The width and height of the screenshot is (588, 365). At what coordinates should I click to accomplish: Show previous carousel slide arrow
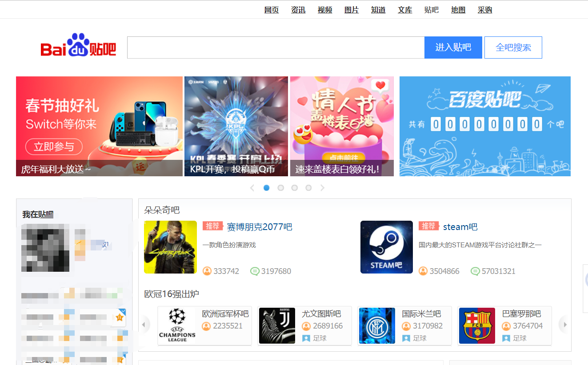click(x=252, y=188)
